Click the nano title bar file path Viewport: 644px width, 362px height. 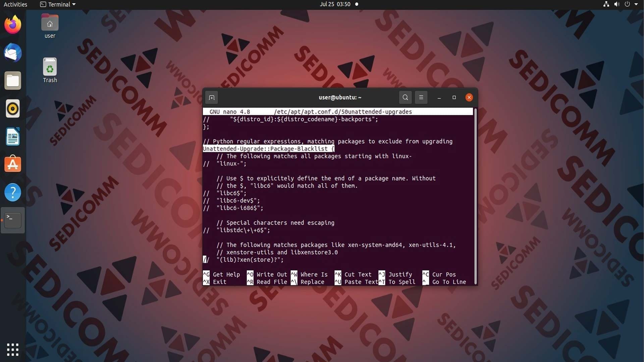(343, 112)
